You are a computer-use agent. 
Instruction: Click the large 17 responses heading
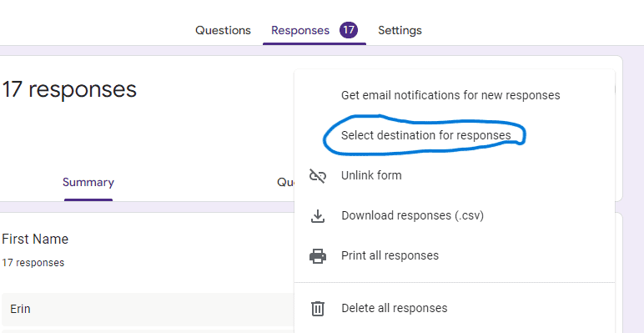(x=69, y=89)
